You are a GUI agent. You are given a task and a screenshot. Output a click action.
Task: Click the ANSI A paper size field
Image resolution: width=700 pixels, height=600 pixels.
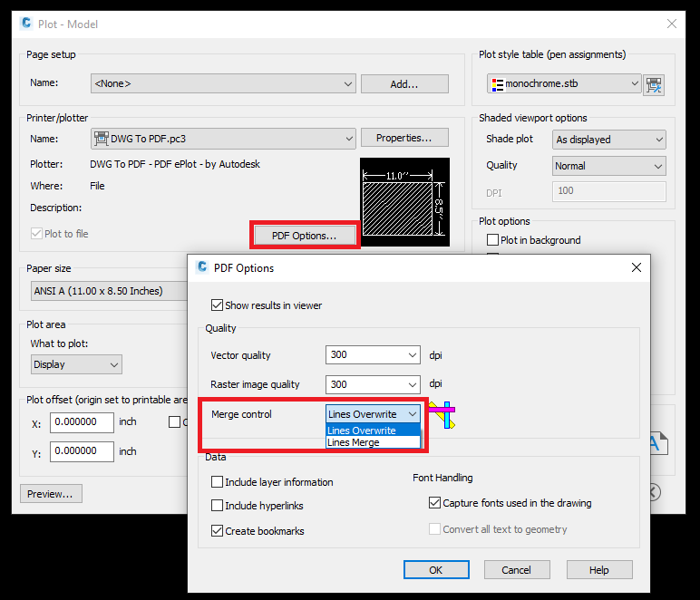pyautogui.click(x=110, y=291)
